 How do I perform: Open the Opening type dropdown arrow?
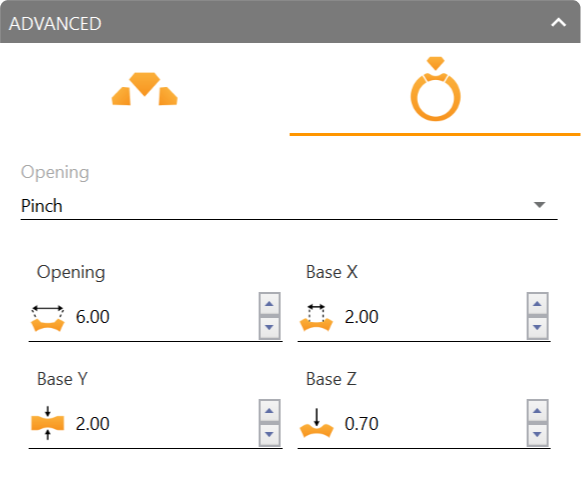(540, 205)
